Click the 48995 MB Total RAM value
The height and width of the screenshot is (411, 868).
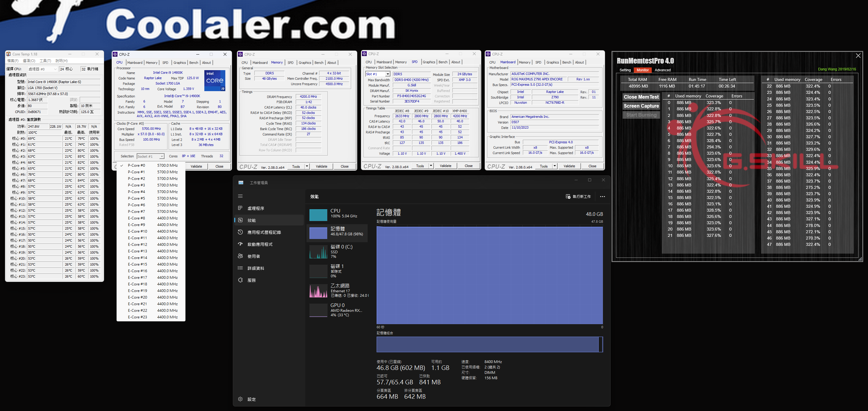tap(638, 86)
